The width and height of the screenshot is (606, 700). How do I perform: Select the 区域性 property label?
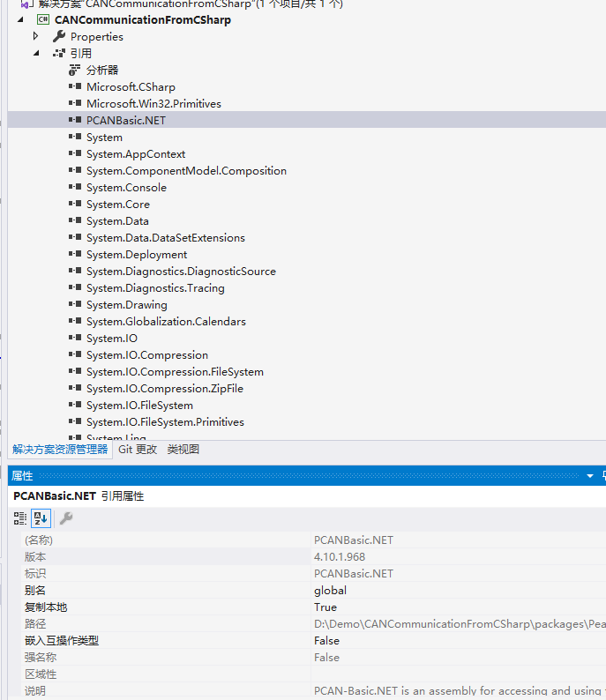click(41, 674)
